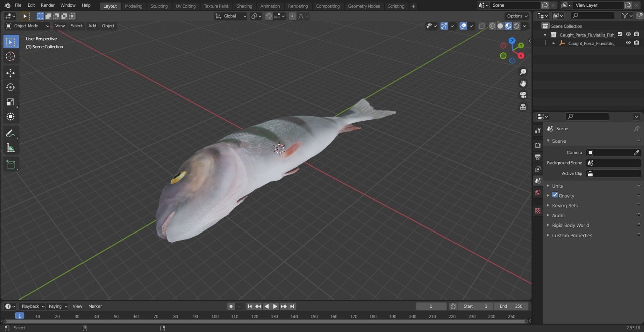Switch to Wireframe viewport shading
Image resolution: width=644 pixels, height=332 pixels.
pyautogui.click(x=492, y=26)
